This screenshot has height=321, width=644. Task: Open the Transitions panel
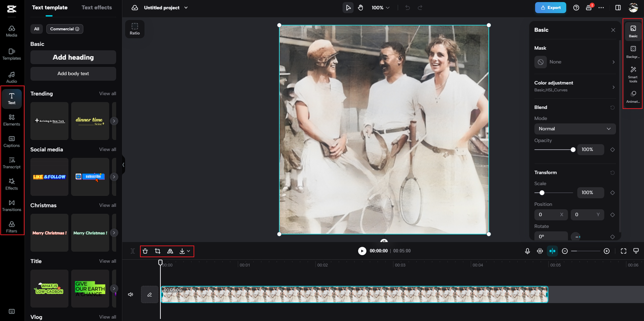point(12,205)
